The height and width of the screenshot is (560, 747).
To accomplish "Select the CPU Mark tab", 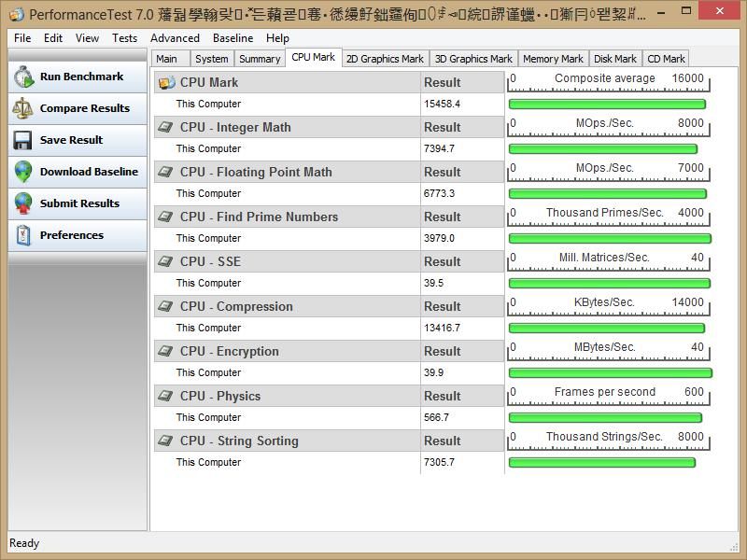I will tap(314, 58).
